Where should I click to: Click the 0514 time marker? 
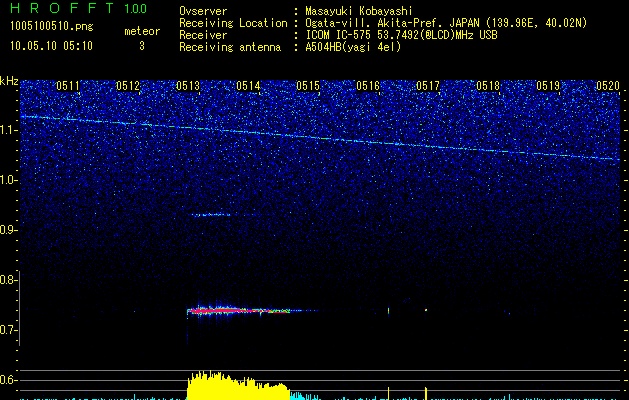(248, 86)
